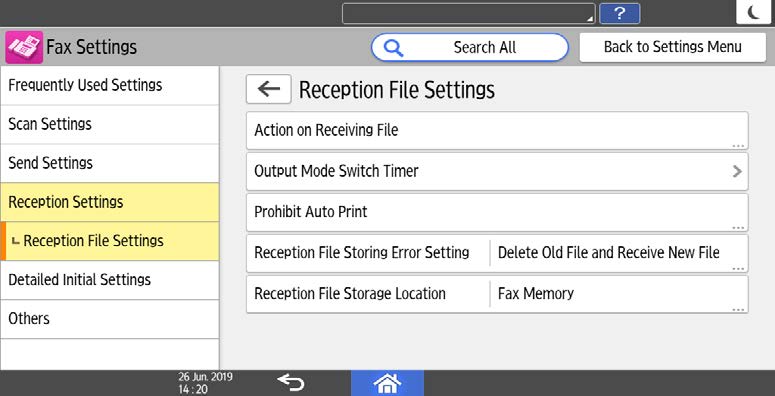Select Scan Settings in sidebar
This screenshot has width=775, height=396.
[110, 124]
